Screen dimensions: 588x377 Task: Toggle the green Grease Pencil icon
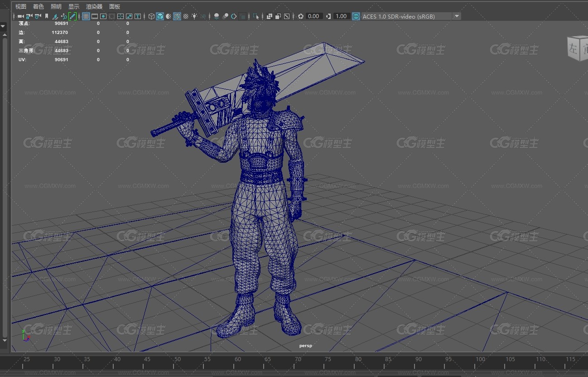[x=72, y=16]
